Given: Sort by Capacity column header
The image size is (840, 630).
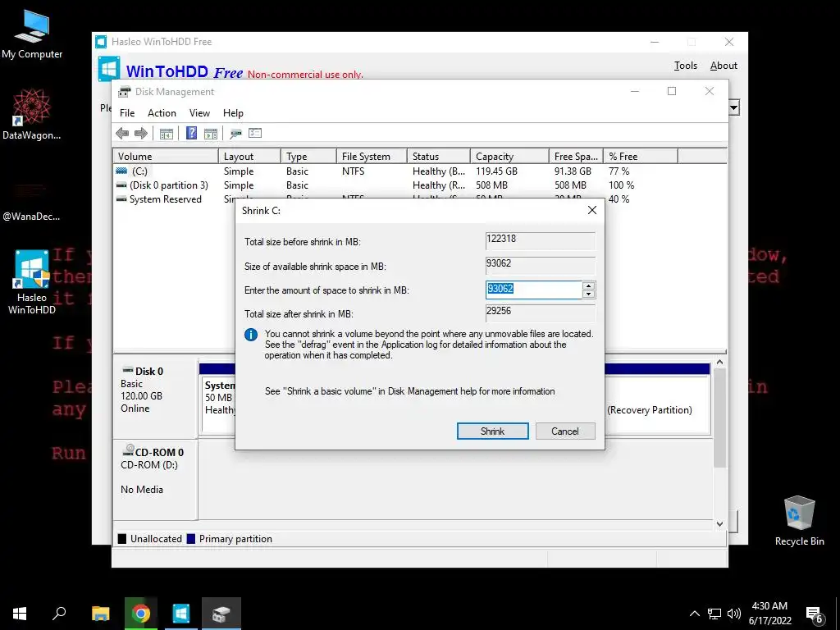Looking at the screenshot, I should (x=509, y=157).
